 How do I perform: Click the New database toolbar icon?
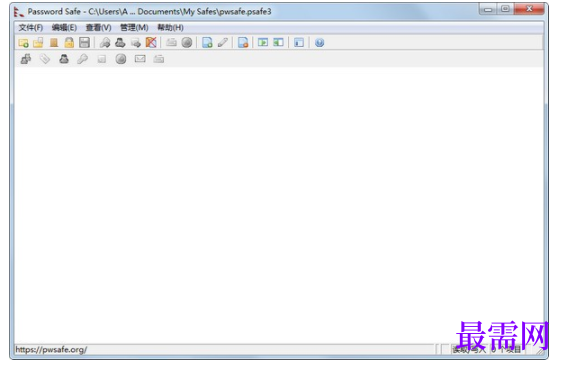click(24, 43)
